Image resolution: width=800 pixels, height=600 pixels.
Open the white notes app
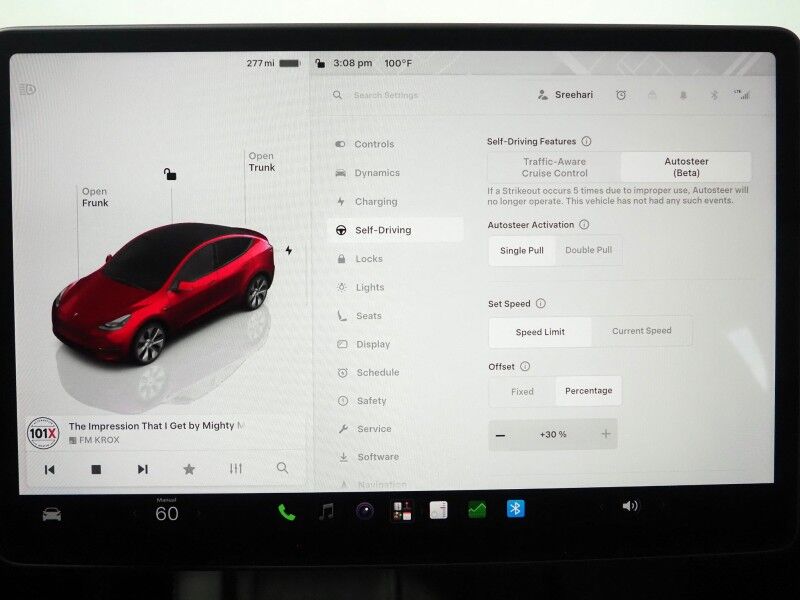438,510
